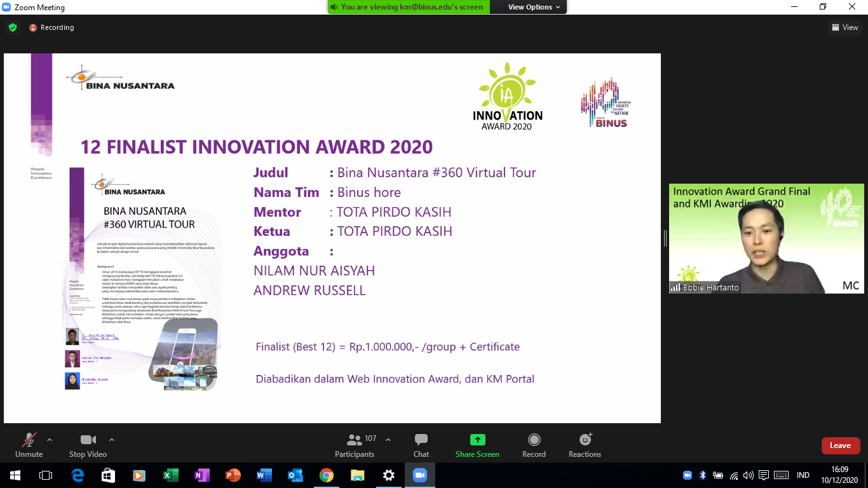The image size is (868, 488).
Task: Open the Reactions menu
Action: (585, 445)
